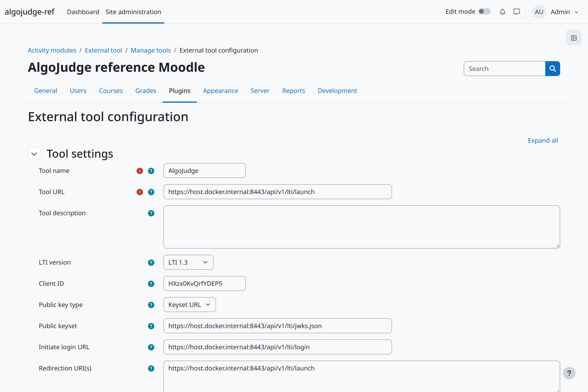This screenshot has width=588, height=392.
Task: Click the Tool name required warning icon
Action: (x=140, y=171)
